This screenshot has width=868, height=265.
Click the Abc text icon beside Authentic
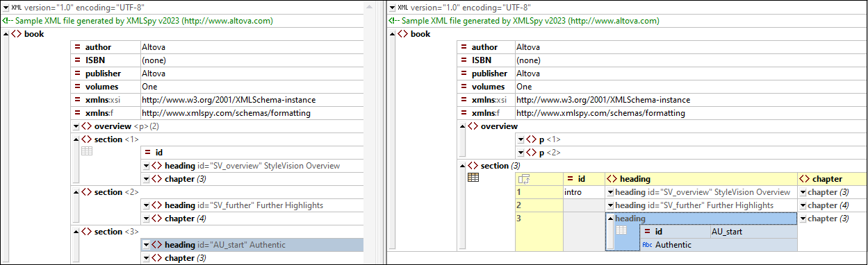[647, 245]
